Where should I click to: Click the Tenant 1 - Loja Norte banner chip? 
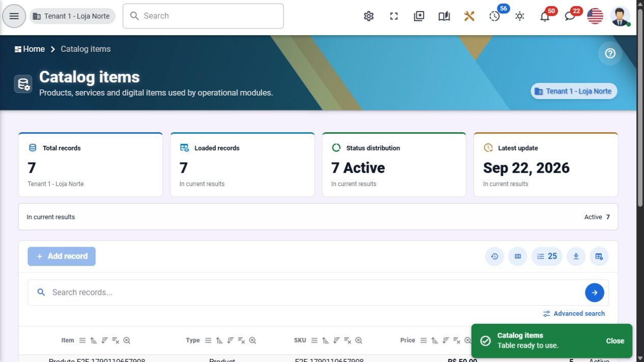pyautogui.click(x=574, y=91)
